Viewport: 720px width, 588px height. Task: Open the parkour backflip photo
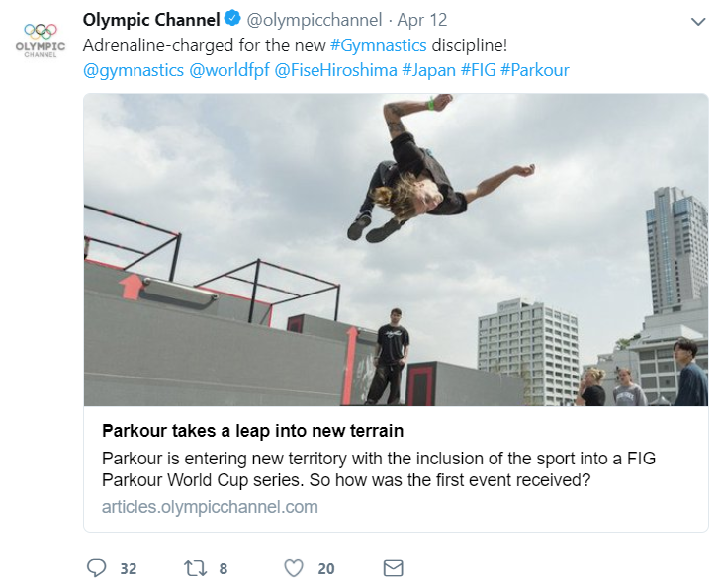pos(396,249)
